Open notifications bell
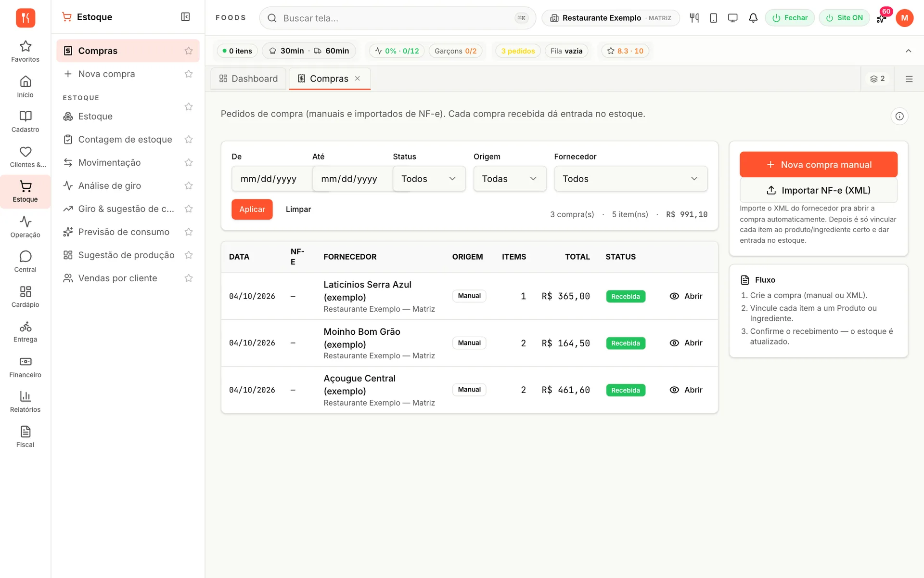The image size is (924, 578). point(753,18)
